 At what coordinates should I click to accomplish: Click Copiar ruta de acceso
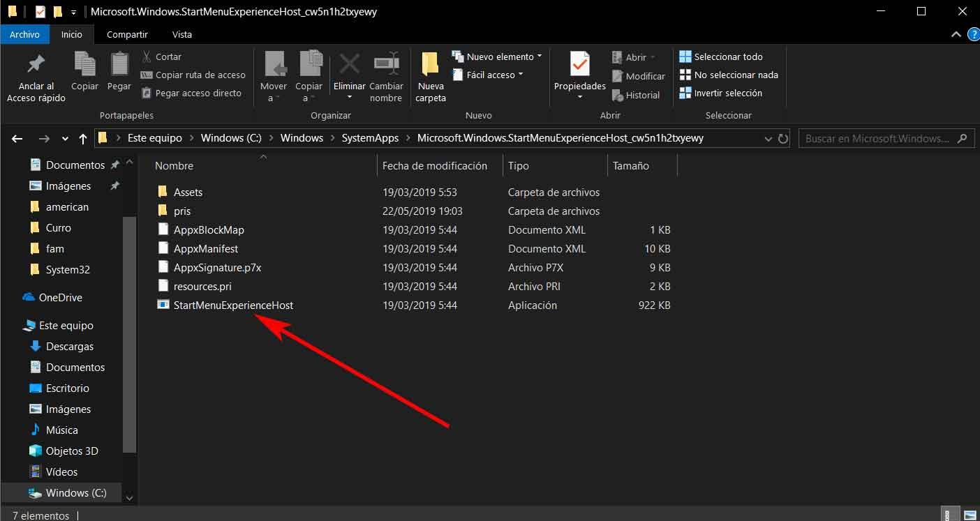click(193, 75)
